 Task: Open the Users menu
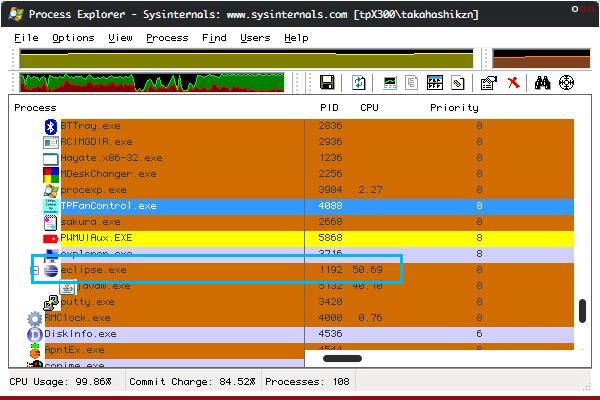click(x=255, y=38)
